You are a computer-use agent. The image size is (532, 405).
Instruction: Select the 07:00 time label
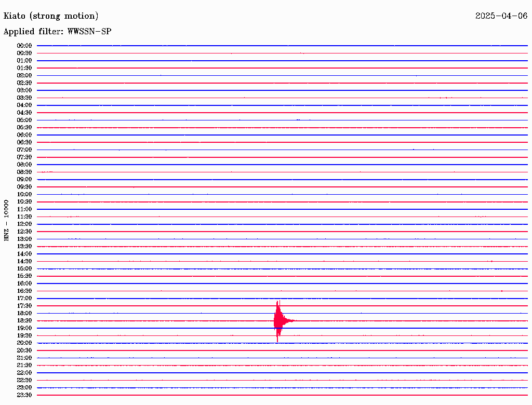tap(24, 150)
